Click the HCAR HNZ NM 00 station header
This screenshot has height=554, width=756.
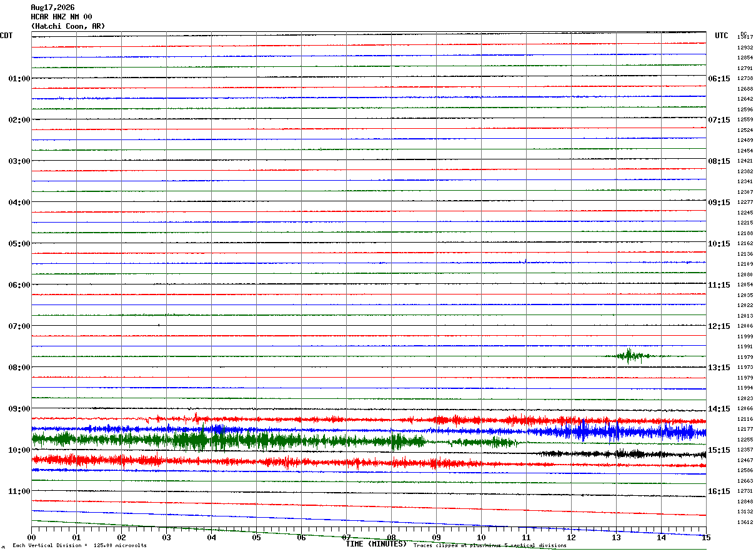pyautogui.click(x=61, y=17)
